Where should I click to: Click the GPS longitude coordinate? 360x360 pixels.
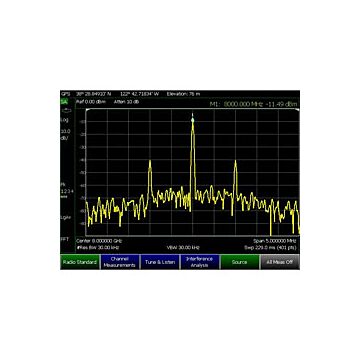pyautogui.click(x=140, y=94)
